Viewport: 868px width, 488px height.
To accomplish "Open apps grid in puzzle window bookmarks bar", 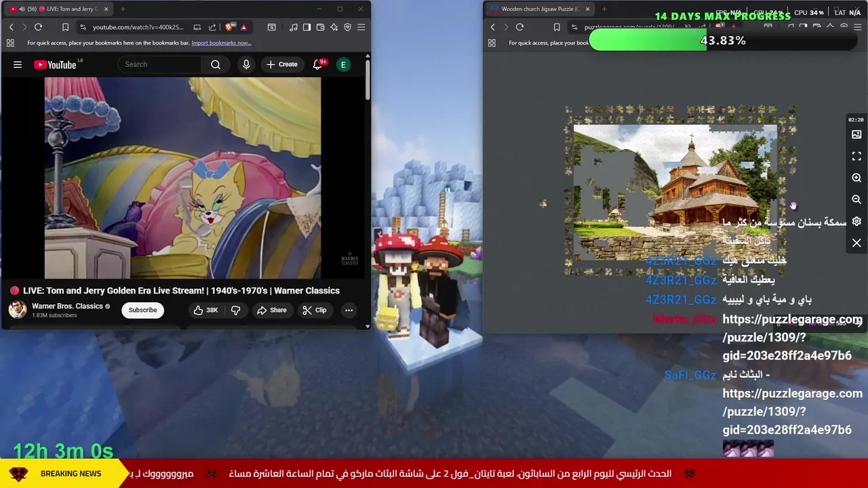I will [492, 43].
